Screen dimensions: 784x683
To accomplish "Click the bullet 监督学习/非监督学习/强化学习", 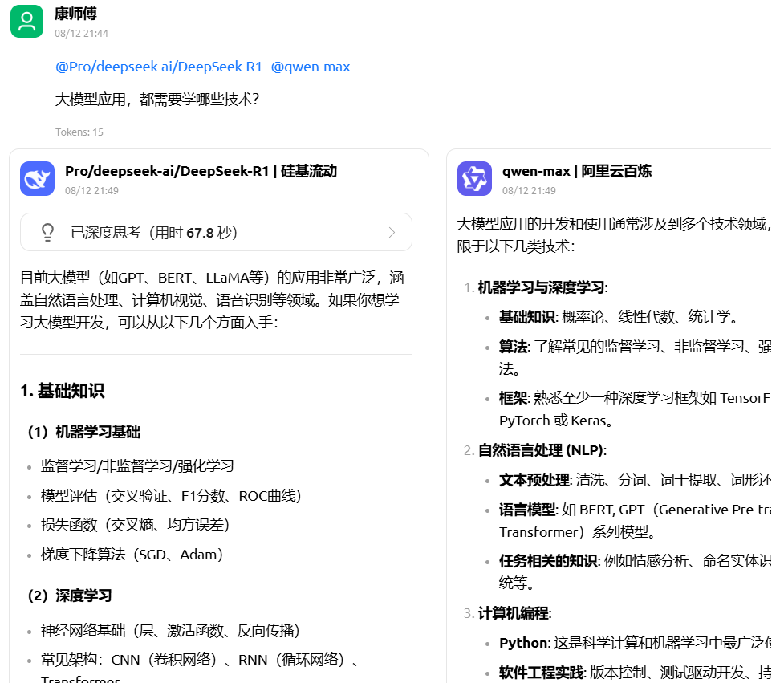I will pyautogui.click(x=137, y=466).
